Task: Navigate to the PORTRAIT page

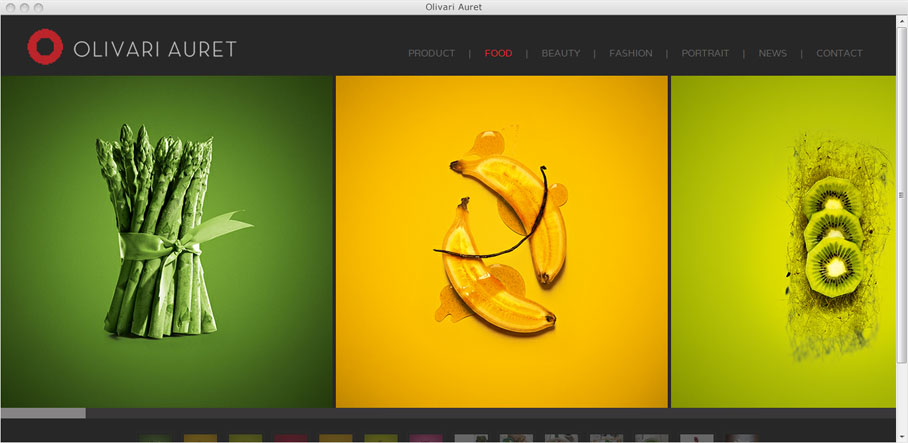Action: [x=705, y=53]
